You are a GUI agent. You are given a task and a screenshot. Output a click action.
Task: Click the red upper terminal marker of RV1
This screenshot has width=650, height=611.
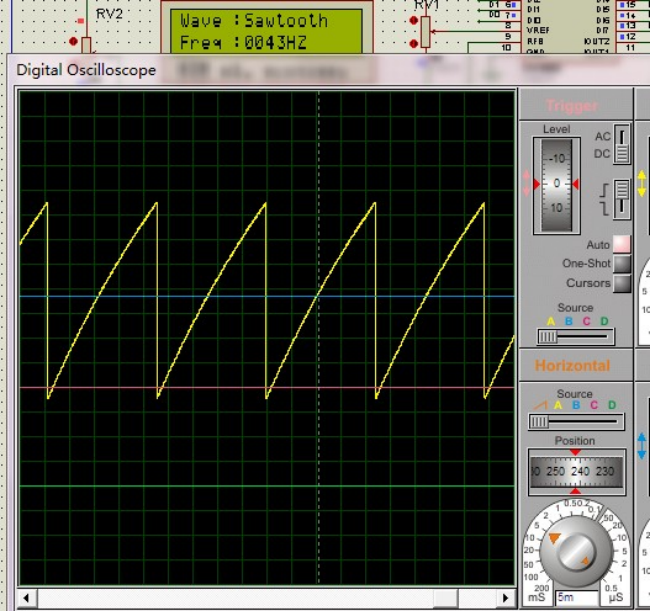(x=413, y=20)
